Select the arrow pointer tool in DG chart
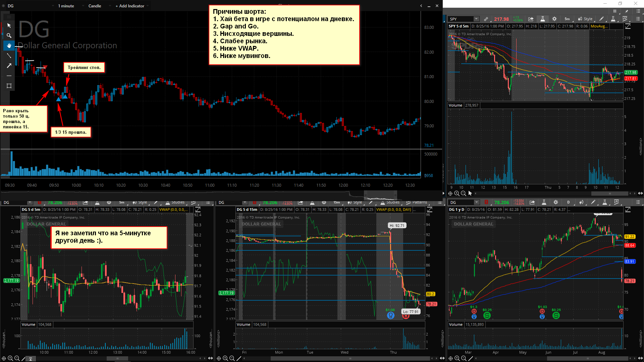This screenshot has height=362, width=644. 9,25
